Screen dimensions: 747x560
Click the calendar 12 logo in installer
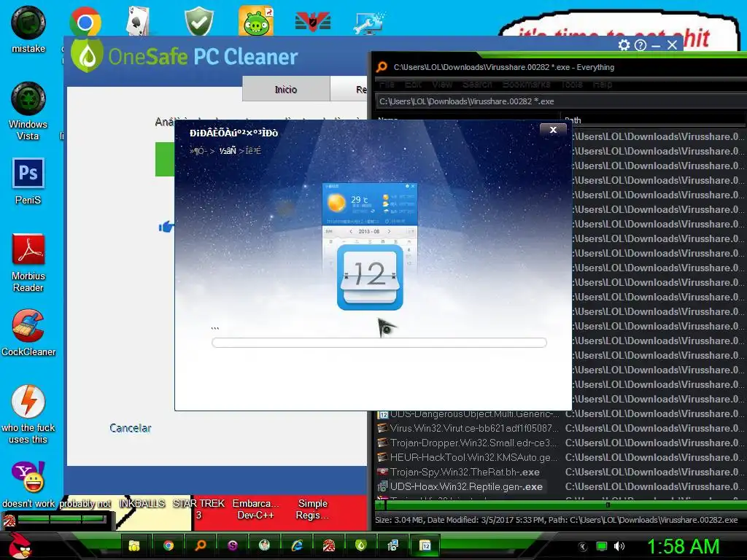[370, 277]
